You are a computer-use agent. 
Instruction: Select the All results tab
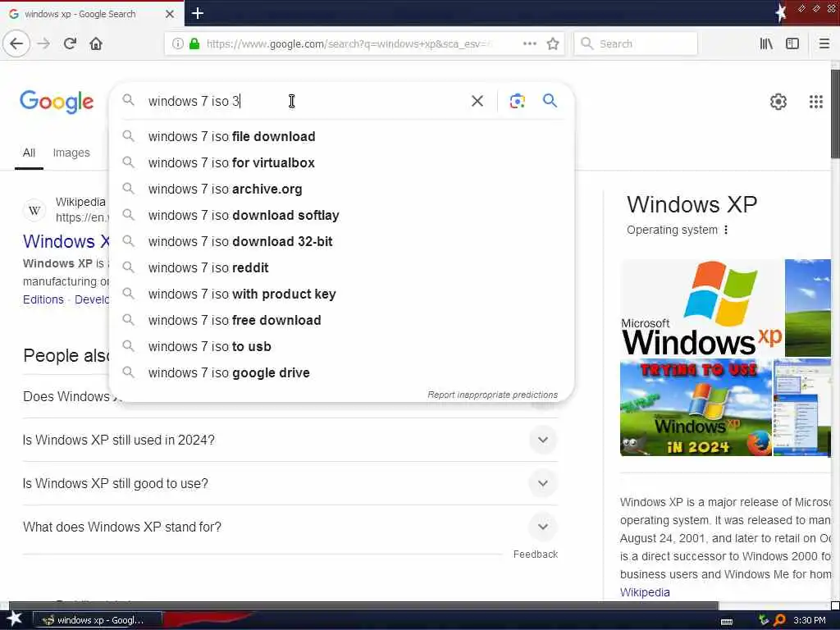click(x=29, y=153)
